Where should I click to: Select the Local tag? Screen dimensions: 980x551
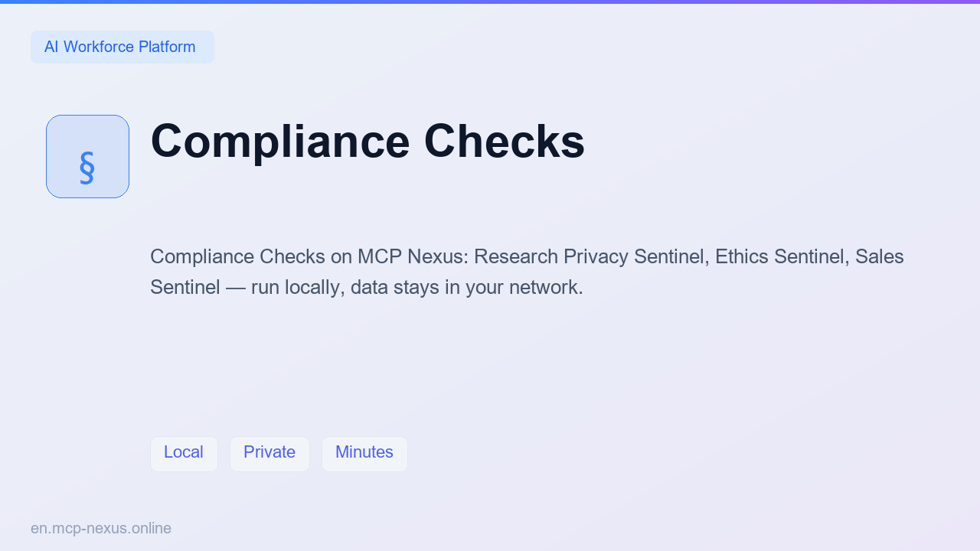(184, 454)
